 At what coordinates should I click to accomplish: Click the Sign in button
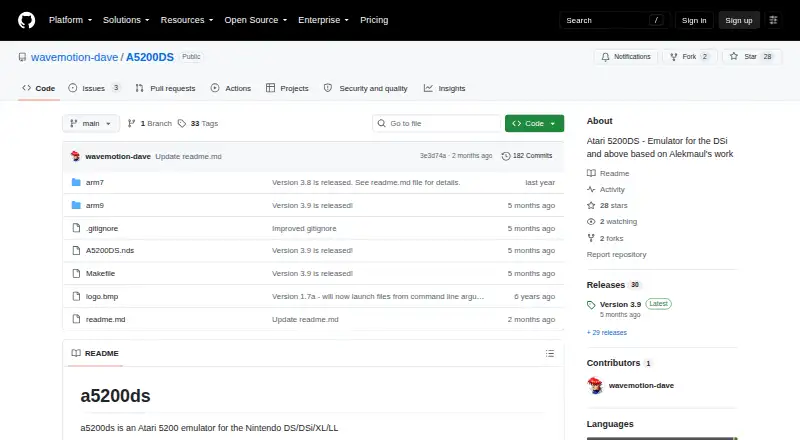point(694,20)
